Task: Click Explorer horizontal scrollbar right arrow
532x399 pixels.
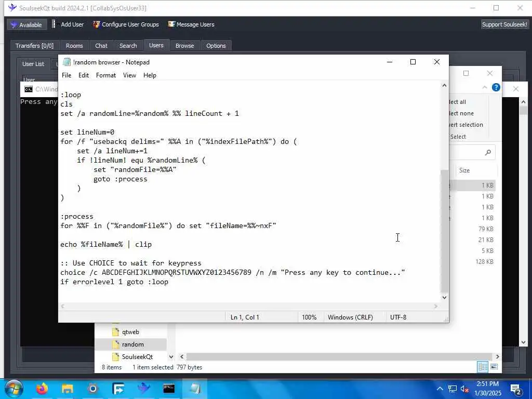Action: (x=497, y=356)
